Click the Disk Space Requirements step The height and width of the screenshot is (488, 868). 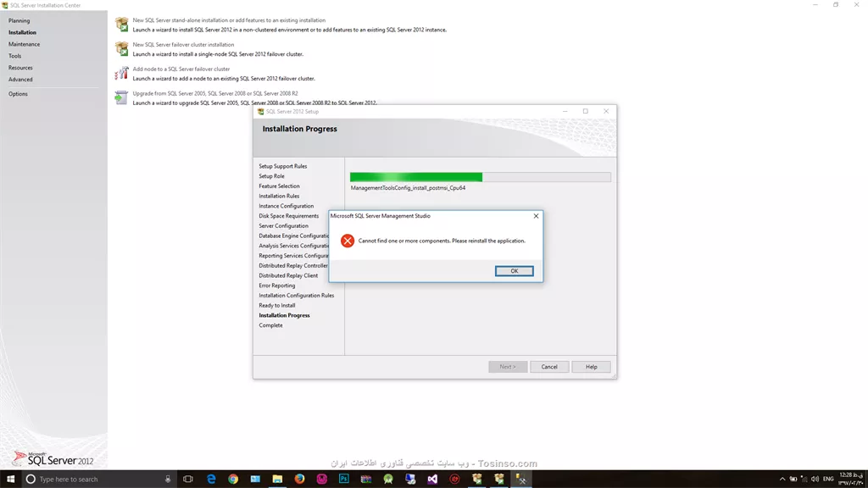(x=289, y=216)
